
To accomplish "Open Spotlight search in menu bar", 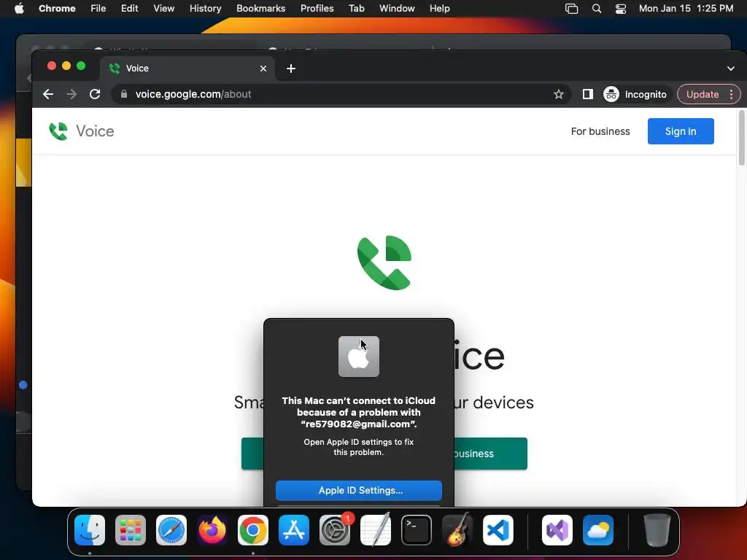I will [597, 9].
